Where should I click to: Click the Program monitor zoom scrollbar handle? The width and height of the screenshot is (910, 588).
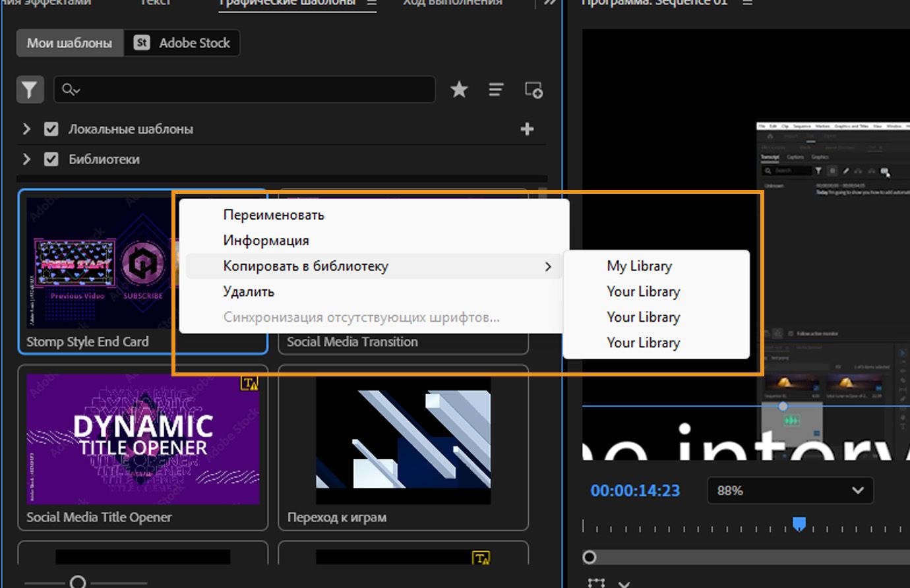[x=590, y=557]
